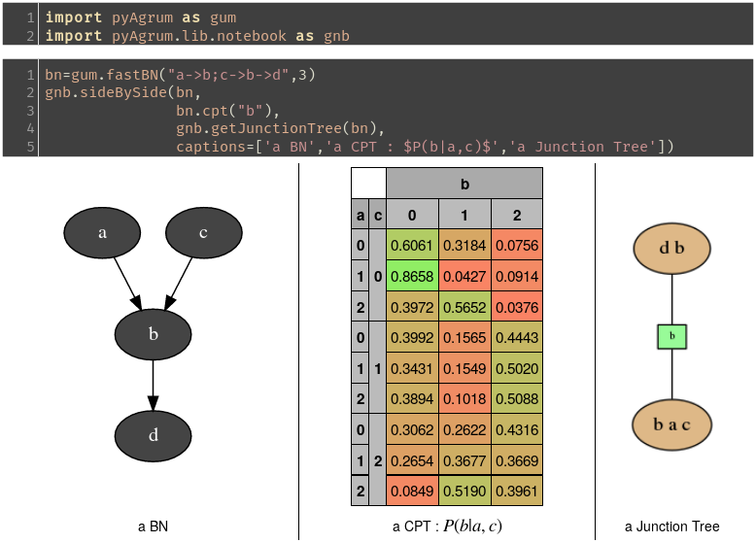Click node d at the graph bottom
The height and width of the screenshot is (543, 756).
pos(153,435)
